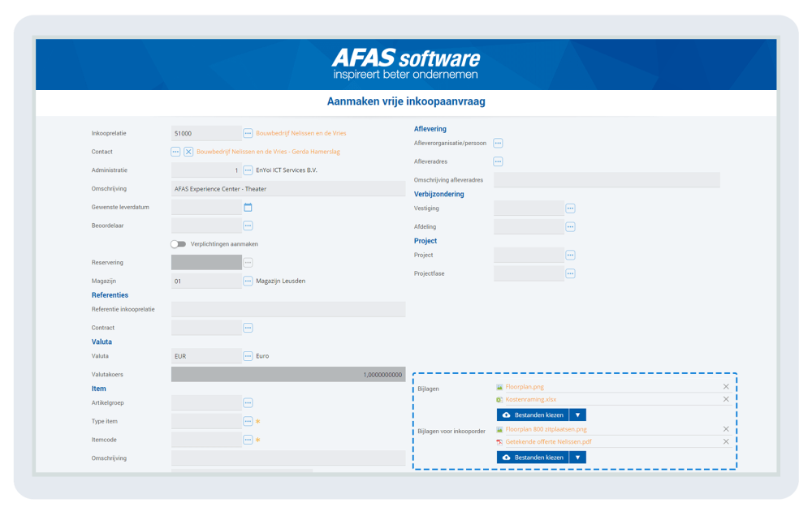Image resolution: width=812 pixels, height=520 pixels.
Task: Open the Magazijn lookup icon
Action: pyautogui.click(x=248, y=281)
